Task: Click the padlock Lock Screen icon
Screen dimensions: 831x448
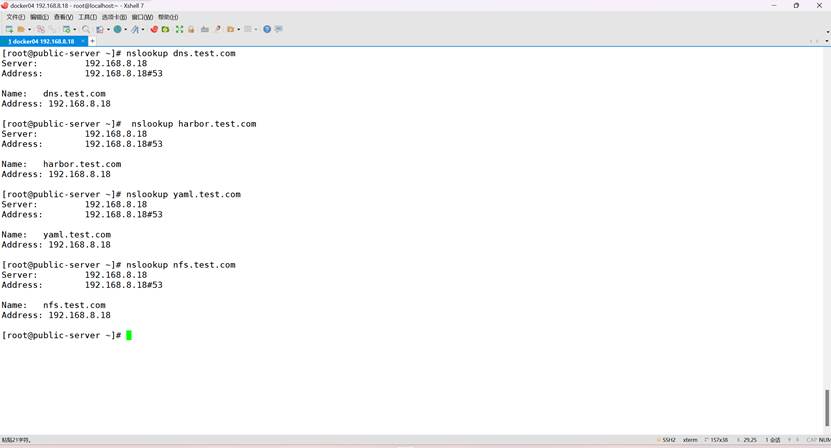Action: click(x=191, y=29)
